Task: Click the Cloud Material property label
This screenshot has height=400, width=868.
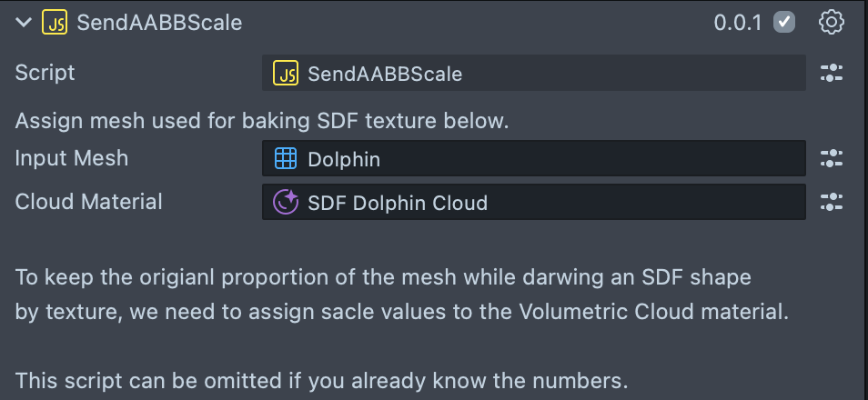Action: (89, 202)
